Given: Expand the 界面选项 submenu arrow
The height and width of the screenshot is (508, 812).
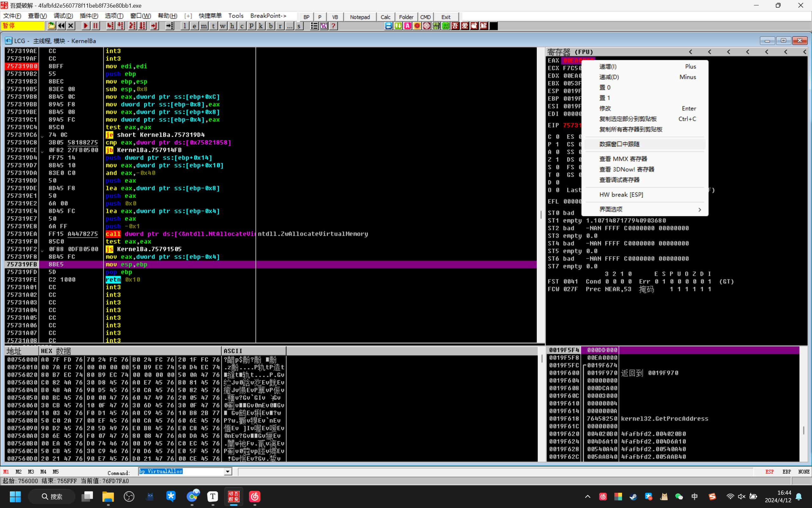Looking at the screenshot, I should [x=700, y=209].
